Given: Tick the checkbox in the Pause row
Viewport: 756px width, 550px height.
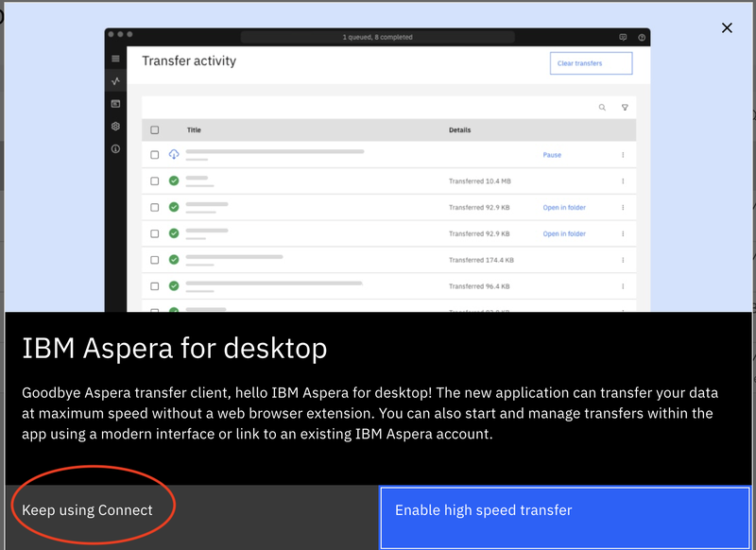Looking at the screenshot, I should tap(154, 155).
